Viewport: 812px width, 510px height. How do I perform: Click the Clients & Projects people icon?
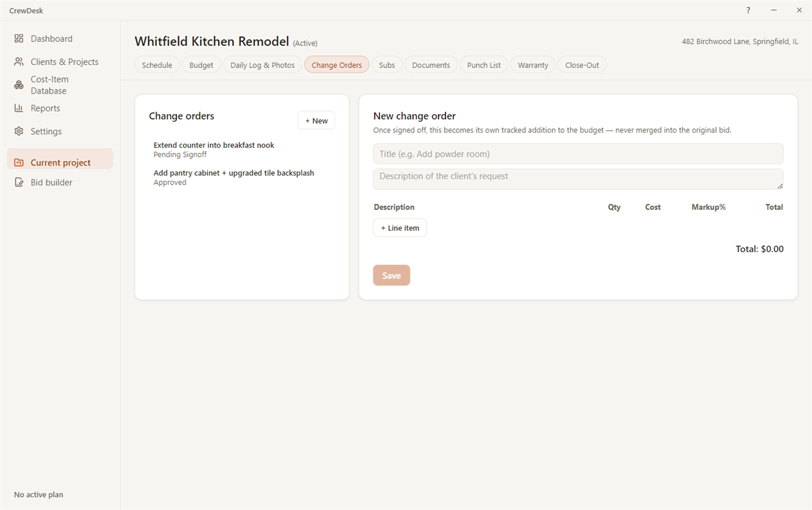(19, 62)
